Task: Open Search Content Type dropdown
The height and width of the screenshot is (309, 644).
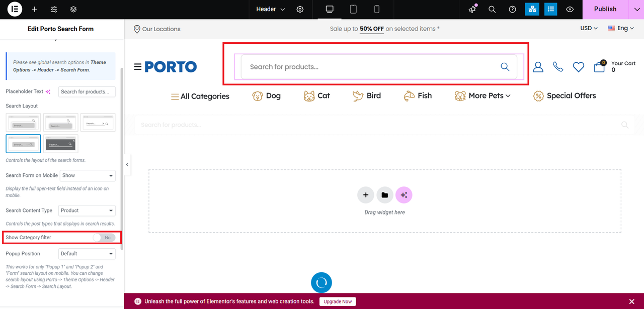Action: point(88,211)
